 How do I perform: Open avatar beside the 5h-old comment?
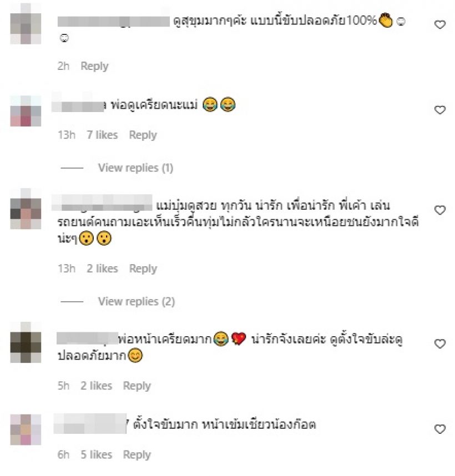pos(26,343)
